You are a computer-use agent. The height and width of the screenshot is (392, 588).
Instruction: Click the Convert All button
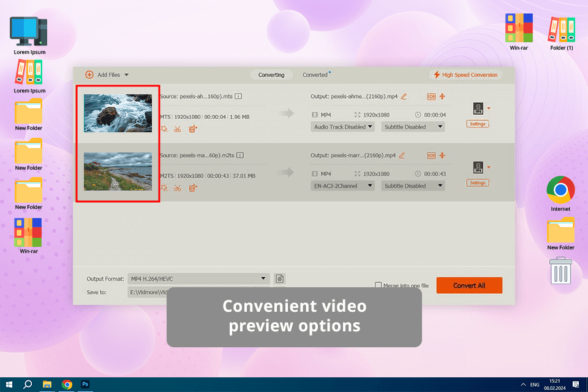click(x=469, y=285)
